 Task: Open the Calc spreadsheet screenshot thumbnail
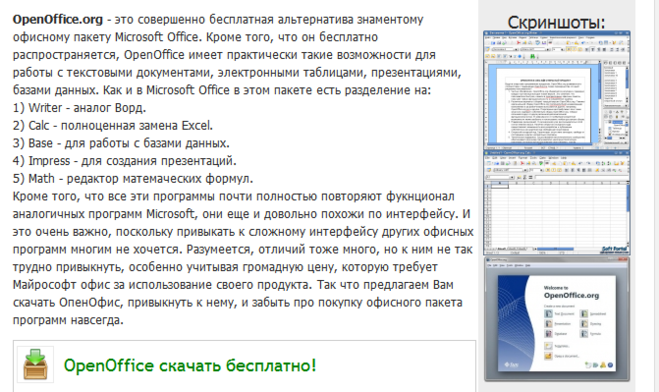coord(557,203)
